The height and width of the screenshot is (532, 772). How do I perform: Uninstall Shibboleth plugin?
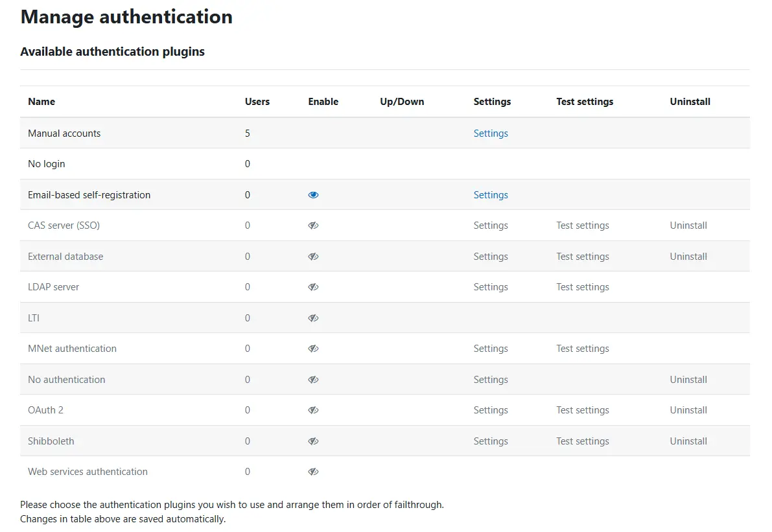(688, 441)
